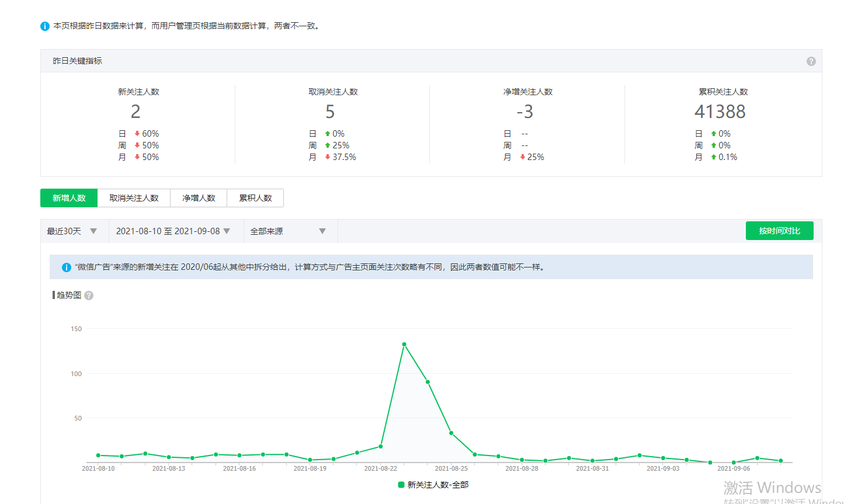Click green up arrow beside 0.1% monthly change
Viewport: 844px width, 504px height.
pos(713,157)
